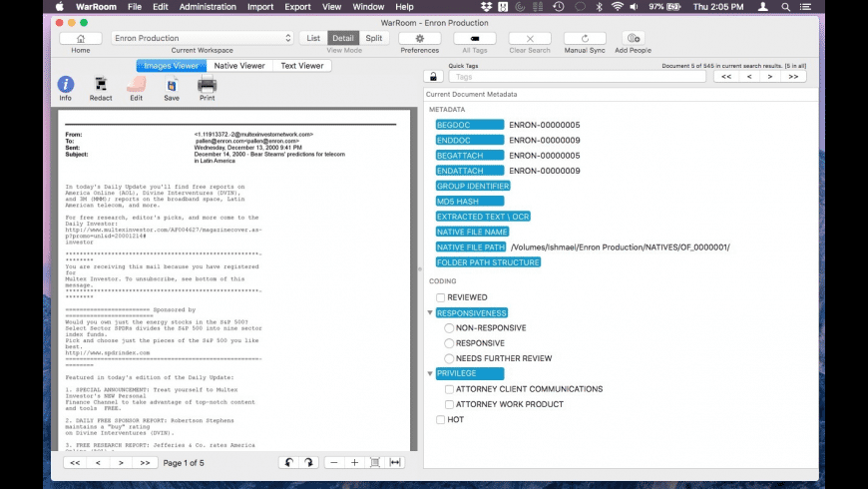Open Preferences gear in toolbar

click(x=419, y=38)
